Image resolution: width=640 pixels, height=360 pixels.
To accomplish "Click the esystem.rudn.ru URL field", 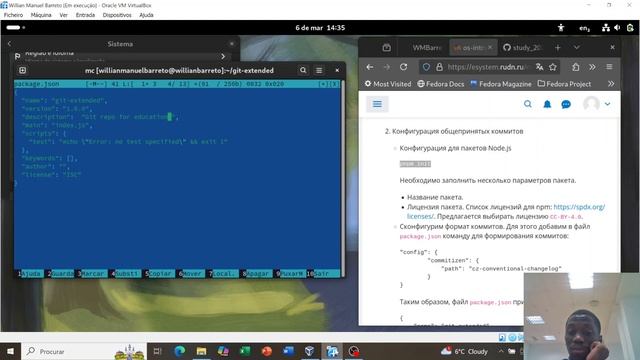I will tap(488, 67).
